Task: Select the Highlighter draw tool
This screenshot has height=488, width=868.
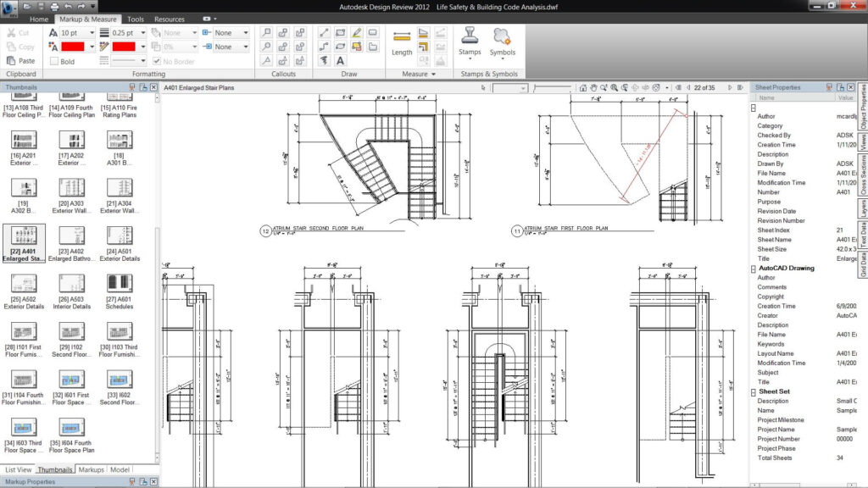Action: pos(357,32)
